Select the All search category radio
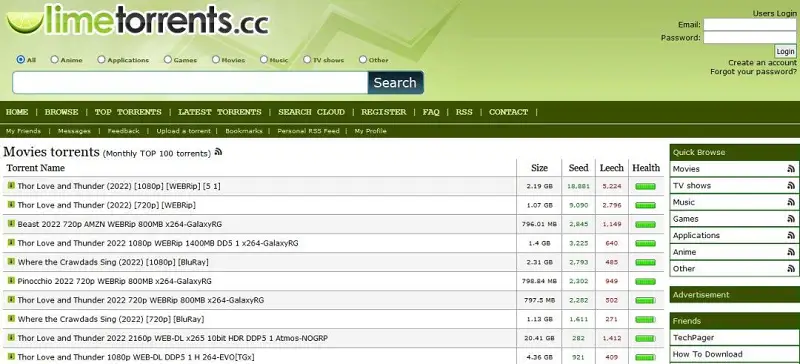The width and height of the screenshot is (800, 364). point(21,59)
